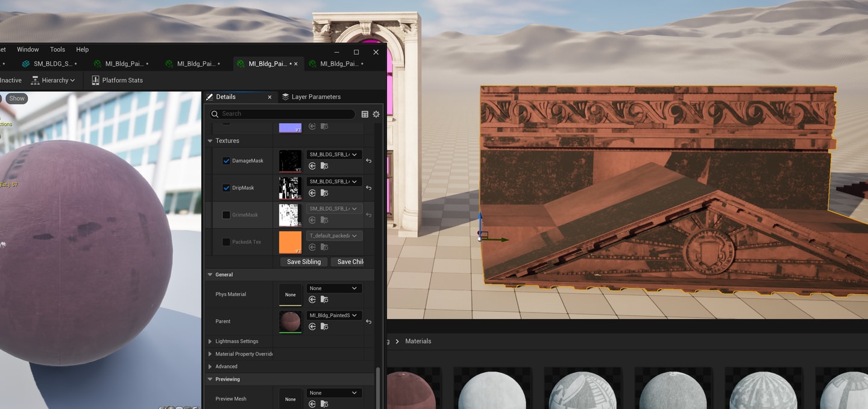Open Details panel view options table icon
868x409 pixels.
[365, 114]
